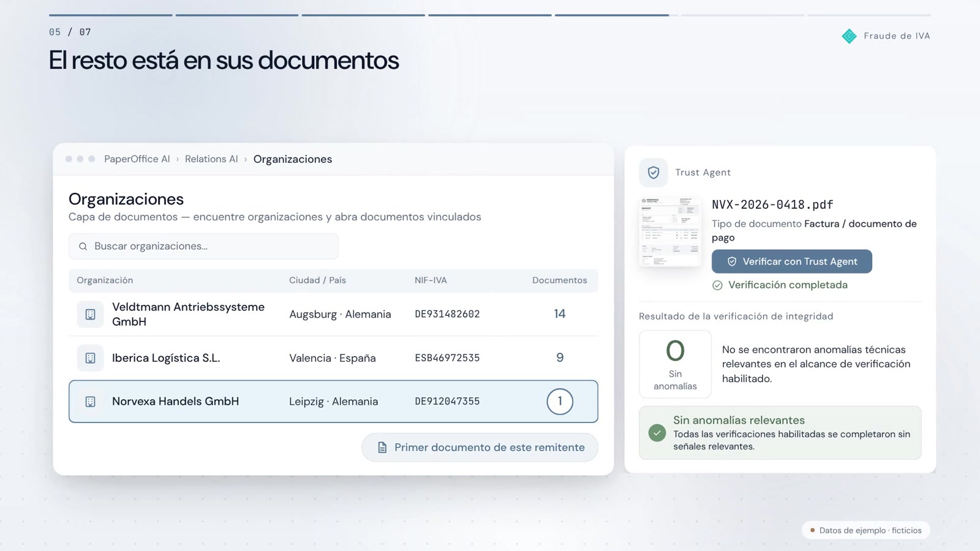Viewport: 980px width, 551px height.
Task: Click the Verificación completada status text
Action: click(788, 285)
